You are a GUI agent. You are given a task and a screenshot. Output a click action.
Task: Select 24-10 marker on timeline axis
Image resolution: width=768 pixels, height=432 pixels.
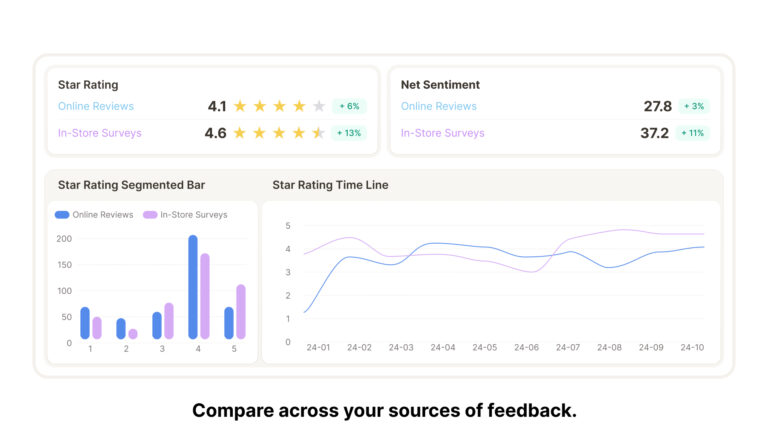[x=693, y=348]
